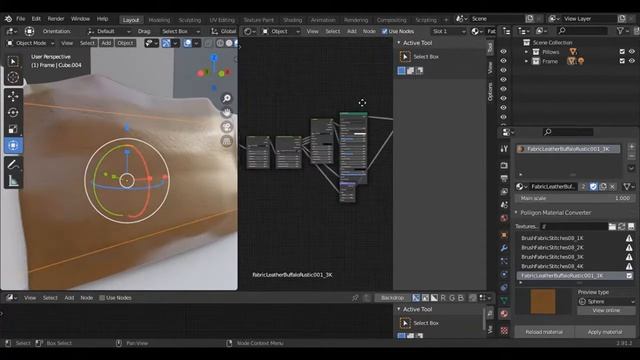Select the Select Box tool in viewport toolbar
640x360 pixels.
(13, 62)
